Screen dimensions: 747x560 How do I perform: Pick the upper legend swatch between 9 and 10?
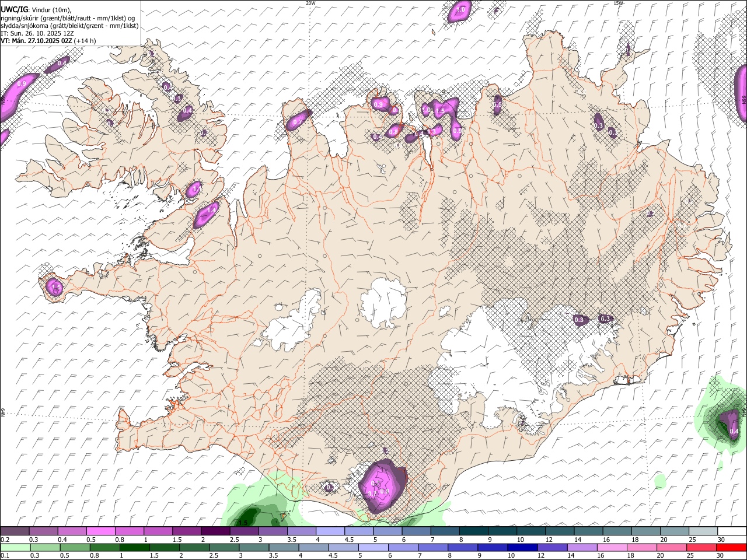pos(504,531)
